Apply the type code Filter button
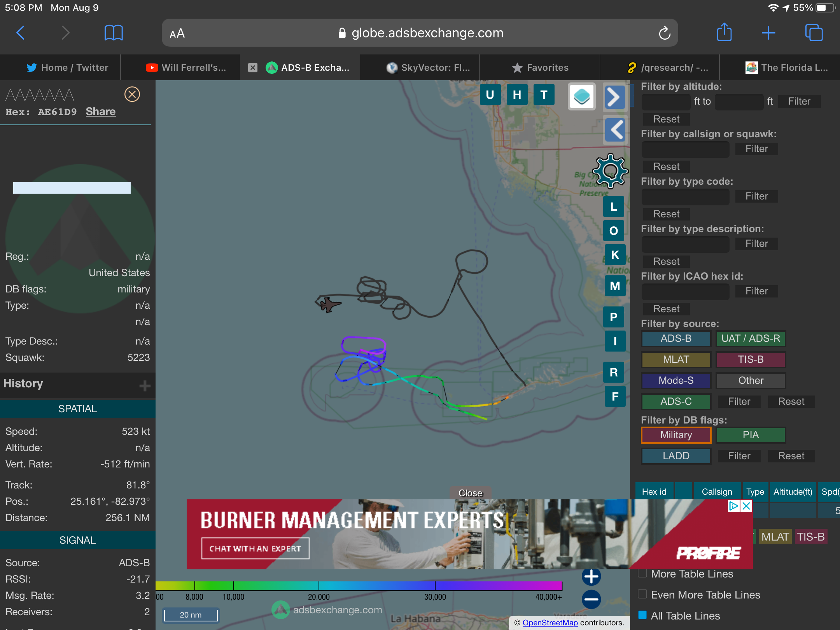The height and width of the screenshot is (630, 840). (x=756, y=196)
